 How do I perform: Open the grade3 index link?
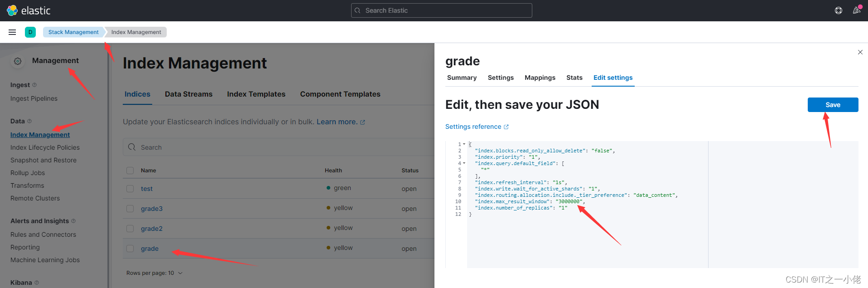click(x=152, y=209)
